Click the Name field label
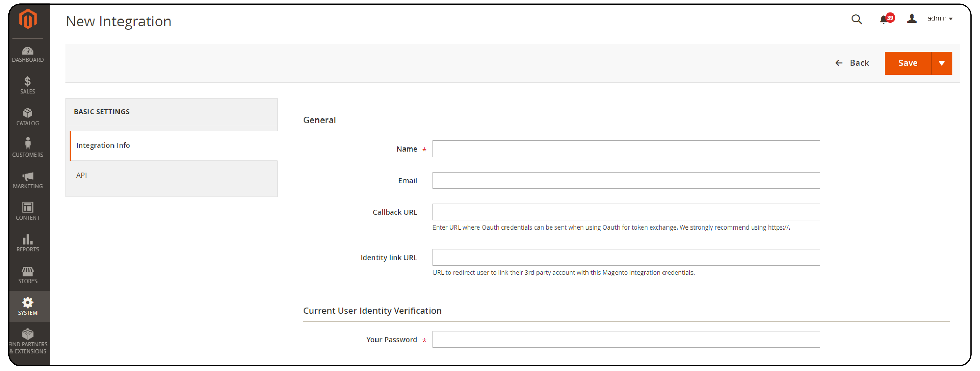 (407, 149)
